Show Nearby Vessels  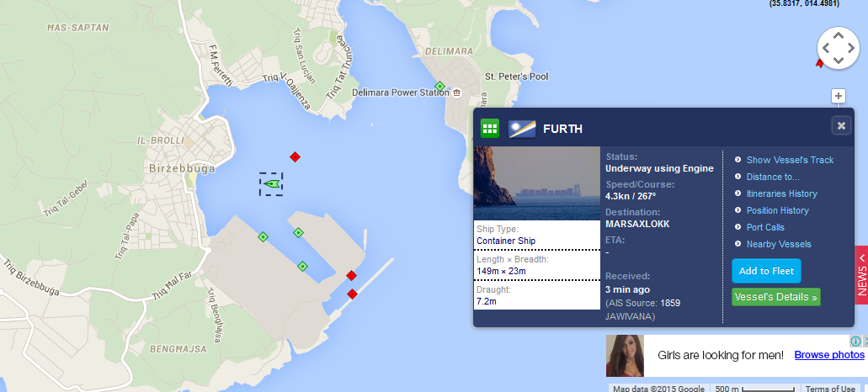pos(778,245)
